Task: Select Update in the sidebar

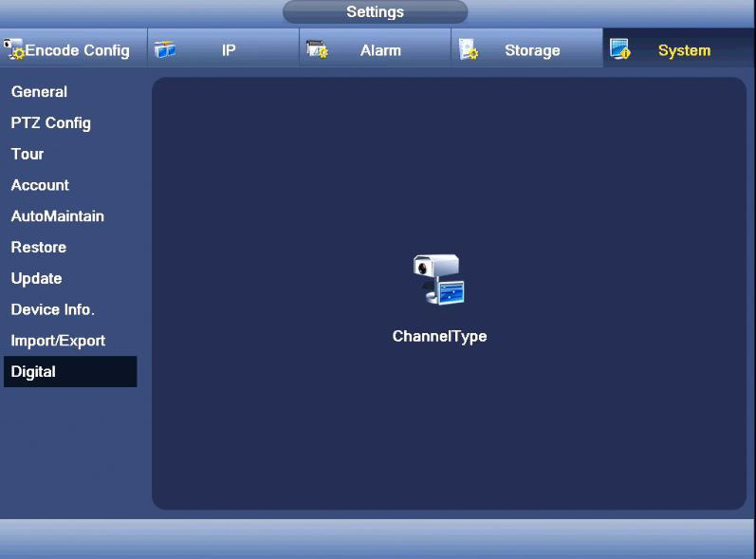Action: 70,278
